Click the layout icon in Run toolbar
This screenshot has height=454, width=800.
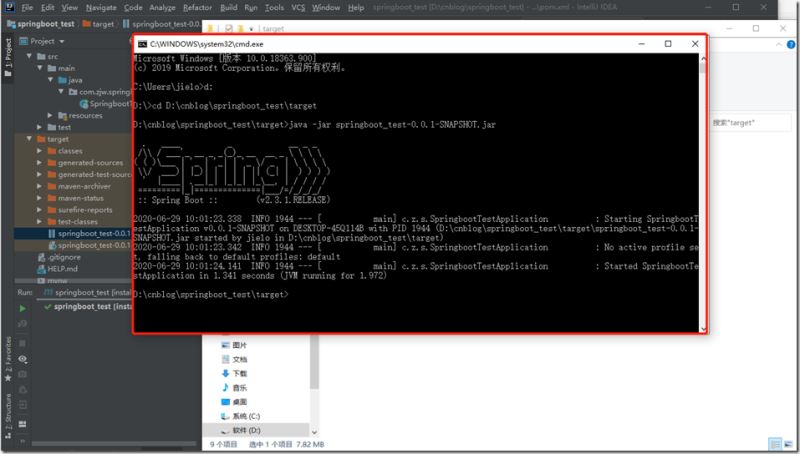click(x=22, y=424)
